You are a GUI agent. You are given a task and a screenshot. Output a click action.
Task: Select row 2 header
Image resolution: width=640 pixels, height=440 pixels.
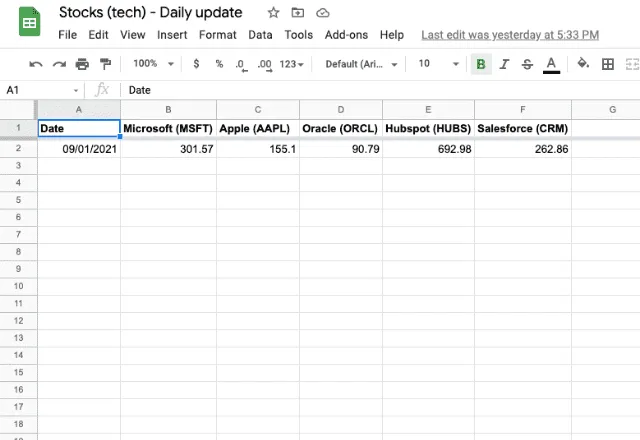click(x=18, y=149)
